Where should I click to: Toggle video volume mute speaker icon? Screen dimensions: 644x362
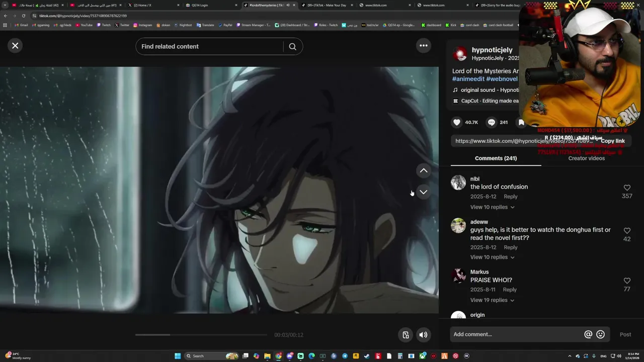424,335
